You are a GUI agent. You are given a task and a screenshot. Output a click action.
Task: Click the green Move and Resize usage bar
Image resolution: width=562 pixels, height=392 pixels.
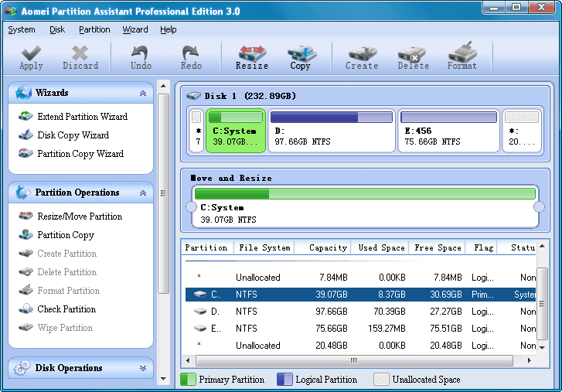(365, 193)
